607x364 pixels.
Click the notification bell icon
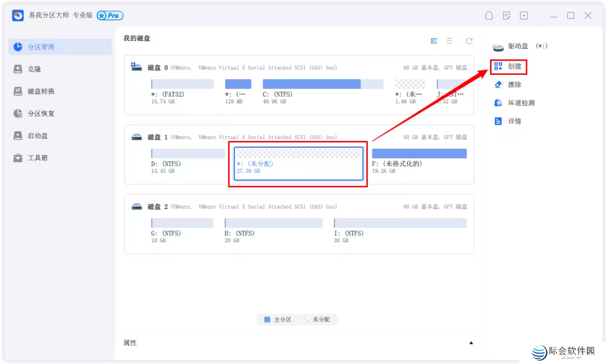489,16
